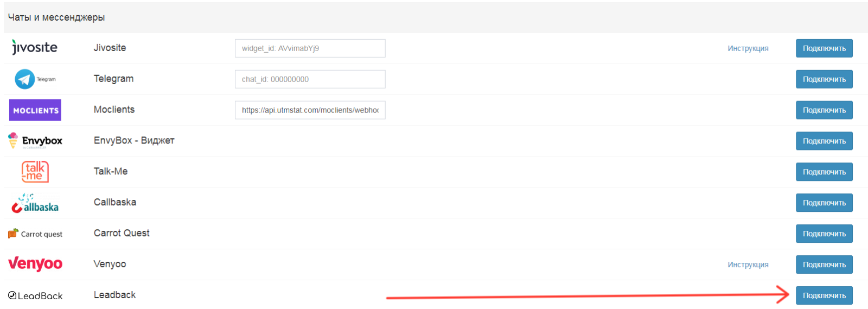Image resolution: width=868 pixels, height=309 pixels.
Task: Connect Callbaska using Подключить button
Action: coord(824,203)
